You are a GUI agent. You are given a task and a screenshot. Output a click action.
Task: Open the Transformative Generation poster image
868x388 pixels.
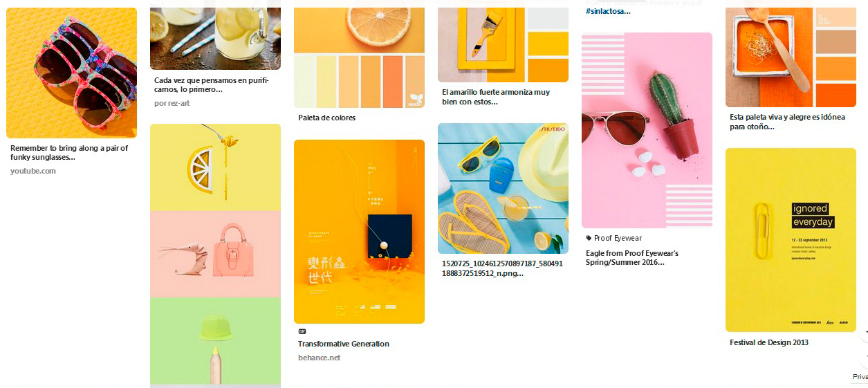pos(359,232)
